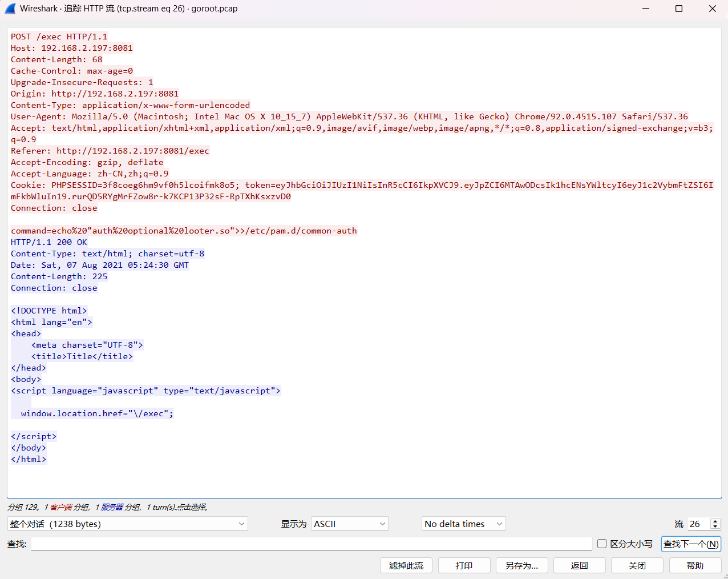Open help with the 帮助 button
Image resolution: width=728 pixels, height=579 pixels.
(x=695, y=565)
